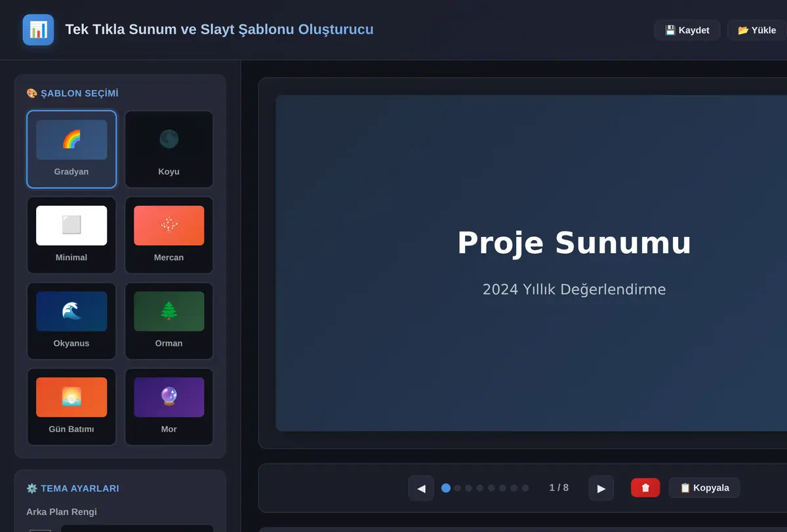The height and width of the screenshot is (532, 787).
Task: Apply the Mercan coral template
Action: [169, 235]
